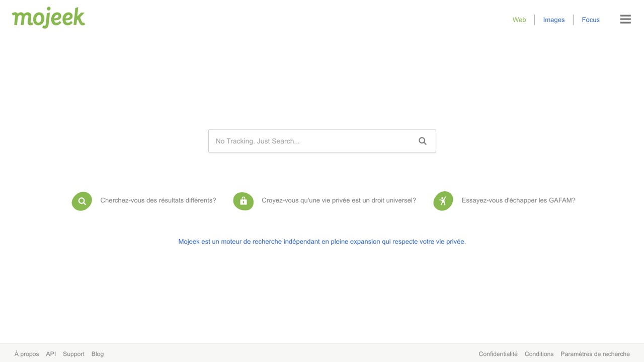
Task: Switch to Images search
Action: (x=554, y=20)
